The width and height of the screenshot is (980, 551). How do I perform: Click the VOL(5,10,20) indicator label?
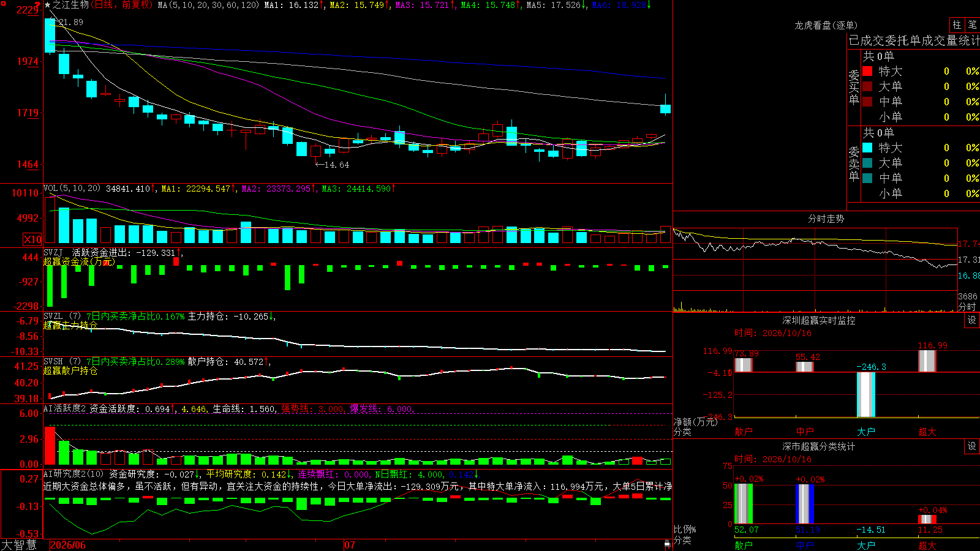(x=72, y=189)
